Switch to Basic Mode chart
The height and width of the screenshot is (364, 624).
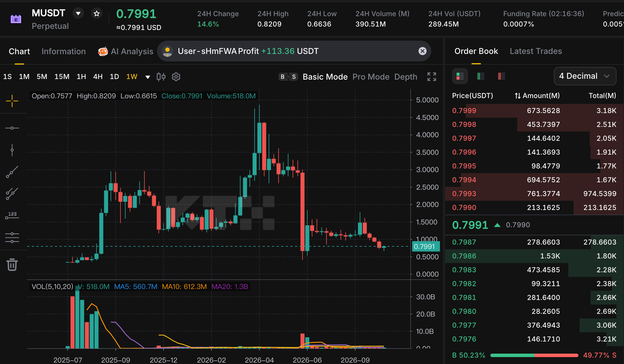tap(325, 77)
